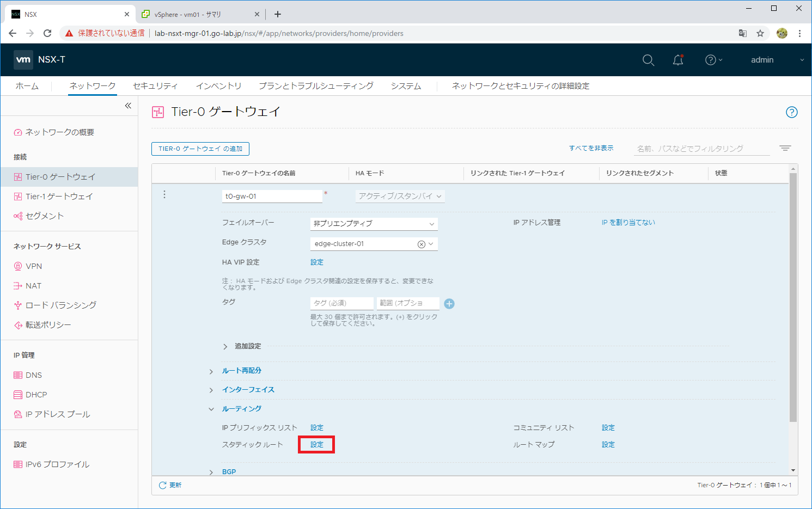Expand the BGP section
812x509 pixels.
click(x=211, y=472)
